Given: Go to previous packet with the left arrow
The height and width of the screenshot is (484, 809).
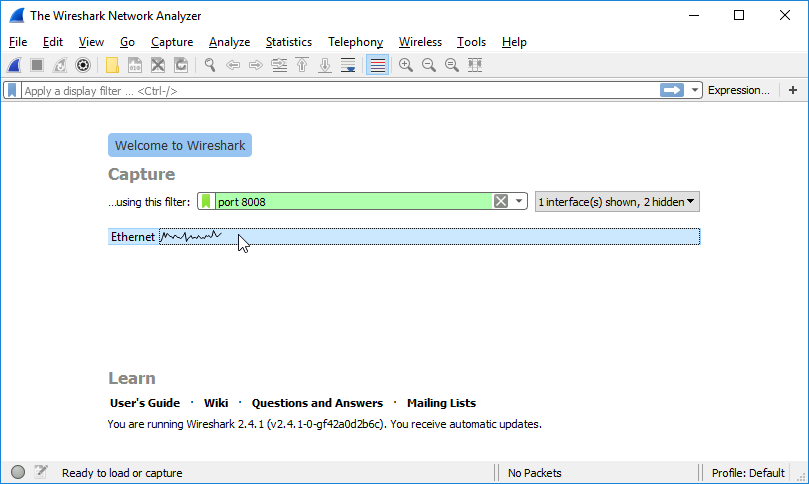Looking at the screenshot, I should (233, 65).
